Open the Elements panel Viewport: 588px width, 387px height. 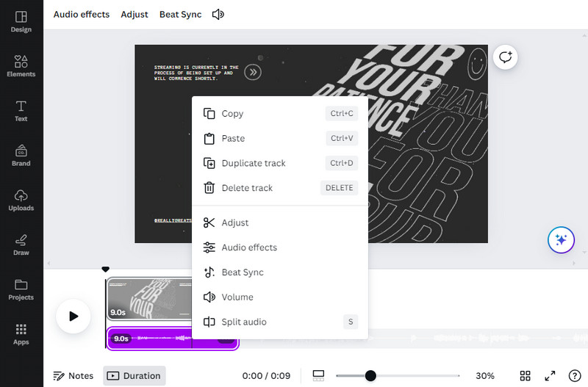click(x=21, y=66)
